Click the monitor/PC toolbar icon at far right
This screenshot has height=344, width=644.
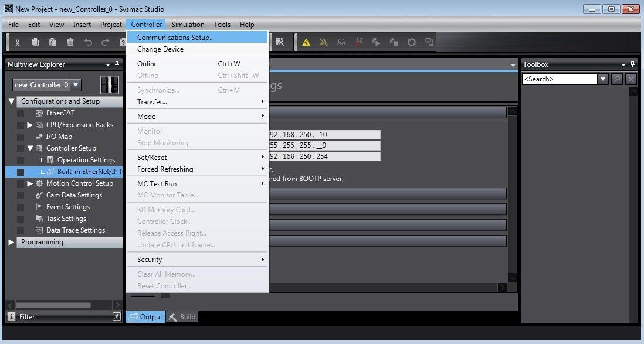[x=429, y=42]
